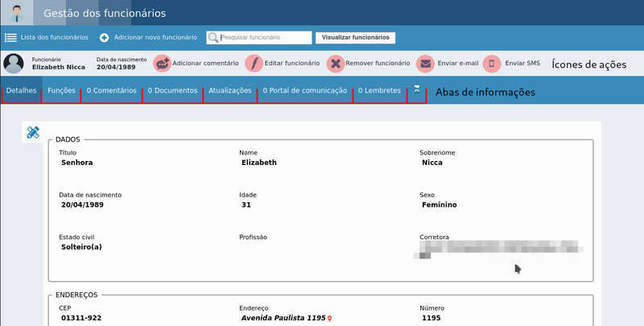The image size is (644, 326).
Task: Click the Editar funcionário pencil icon
Action: [x=254, y=64]
